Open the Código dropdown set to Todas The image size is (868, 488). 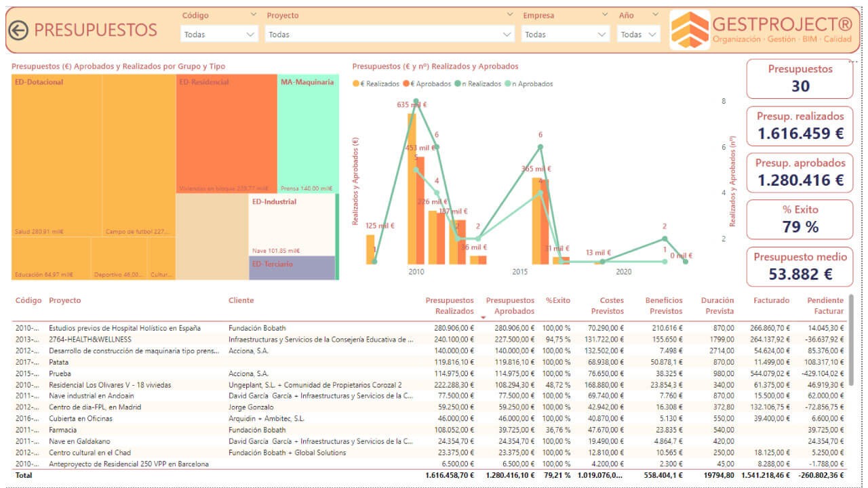coord(220,34)
